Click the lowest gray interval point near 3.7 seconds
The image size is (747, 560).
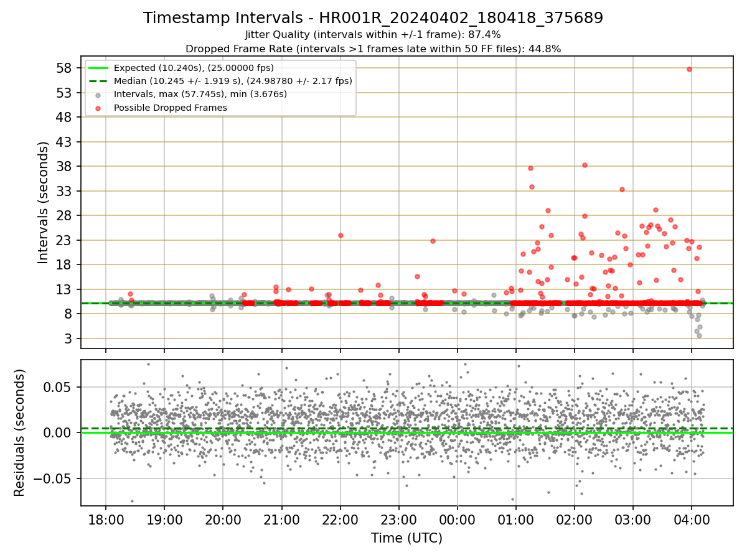coord(699,335)
